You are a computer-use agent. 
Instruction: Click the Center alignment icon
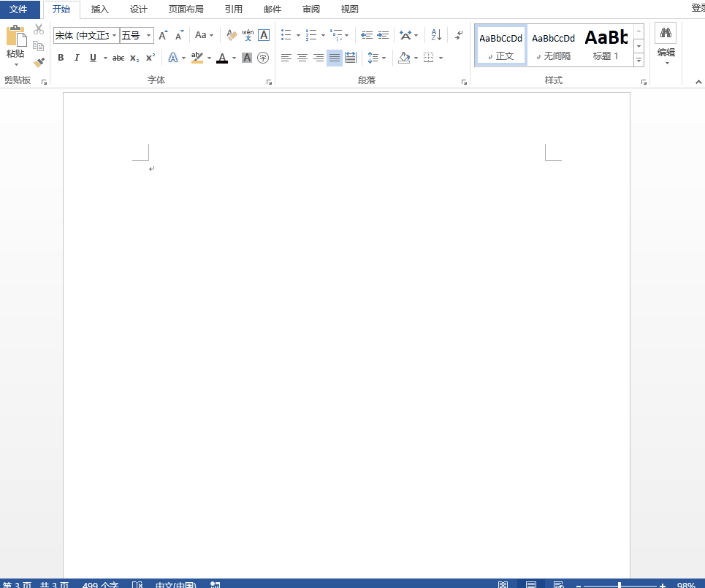pos(302,58)
